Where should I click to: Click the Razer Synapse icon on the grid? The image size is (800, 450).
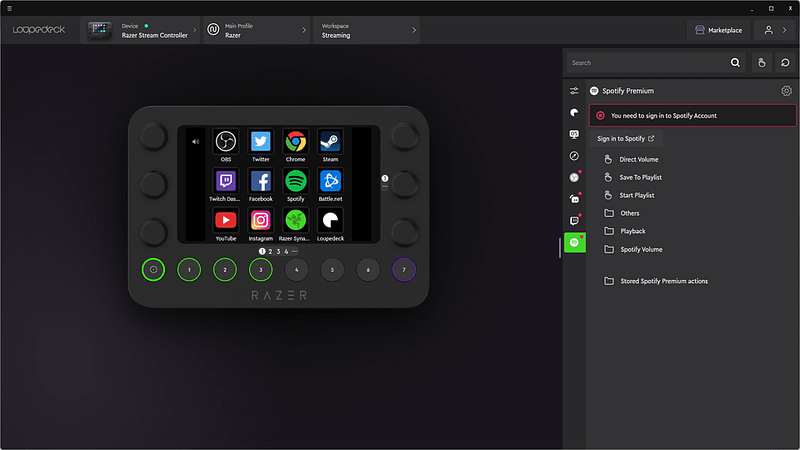(295, 220)
